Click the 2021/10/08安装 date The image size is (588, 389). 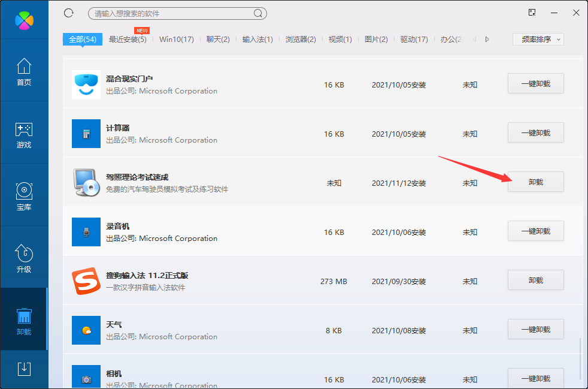click(x=399, y=330)
